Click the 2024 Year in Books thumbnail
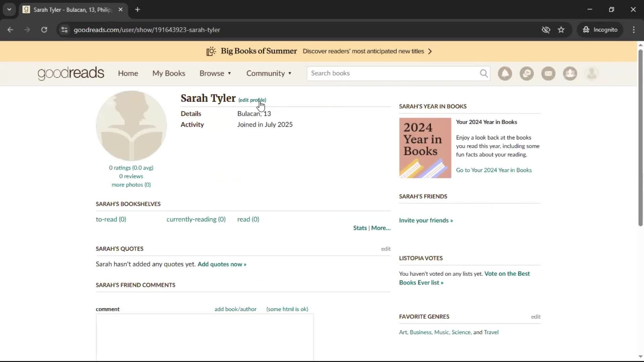 [425, 148]
